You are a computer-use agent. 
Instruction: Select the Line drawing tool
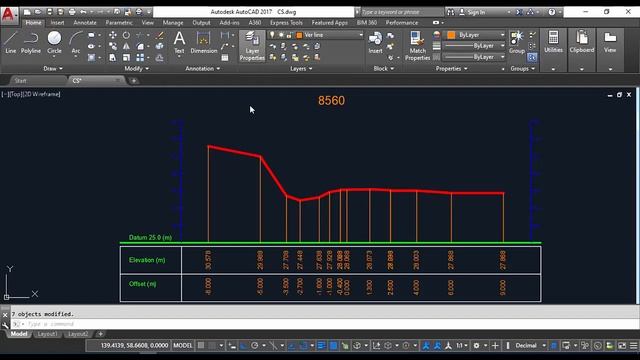[11, 43]
